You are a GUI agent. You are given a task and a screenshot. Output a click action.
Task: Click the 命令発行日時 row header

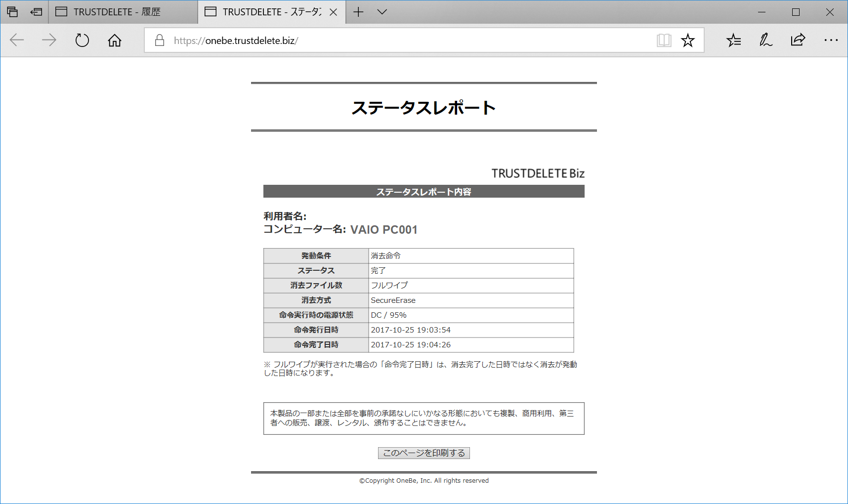316,330
